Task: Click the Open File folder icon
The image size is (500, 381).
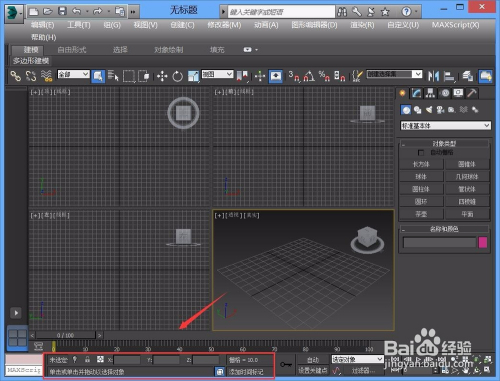Action: pyautogui.click(x=48, y=12)
